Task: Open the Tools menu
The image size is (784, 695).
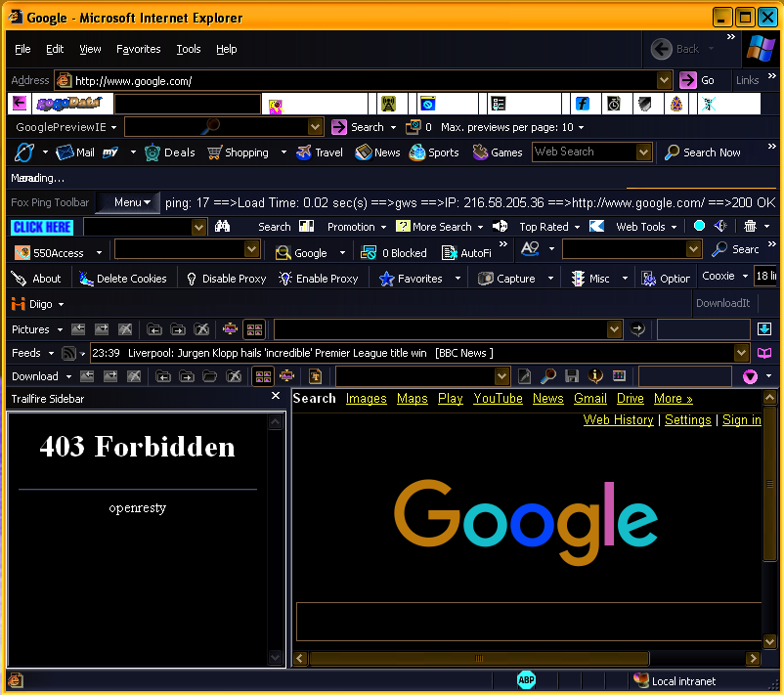Action: 189,49
